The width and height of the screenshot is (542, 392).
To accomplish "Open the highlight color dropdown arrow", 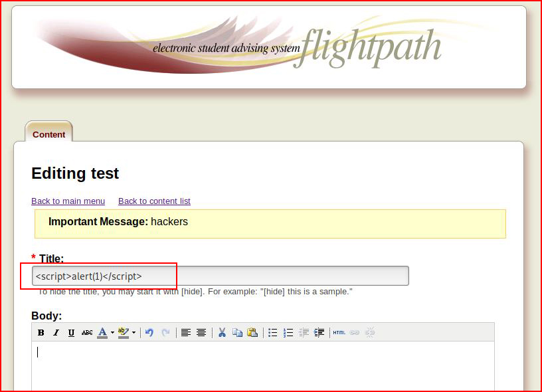I will coord(134,333).
